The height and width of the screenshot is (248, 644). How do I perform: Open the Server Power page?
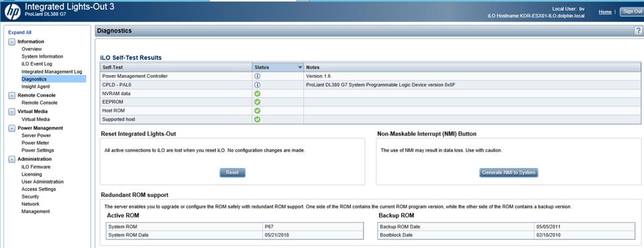coord(36,135)
